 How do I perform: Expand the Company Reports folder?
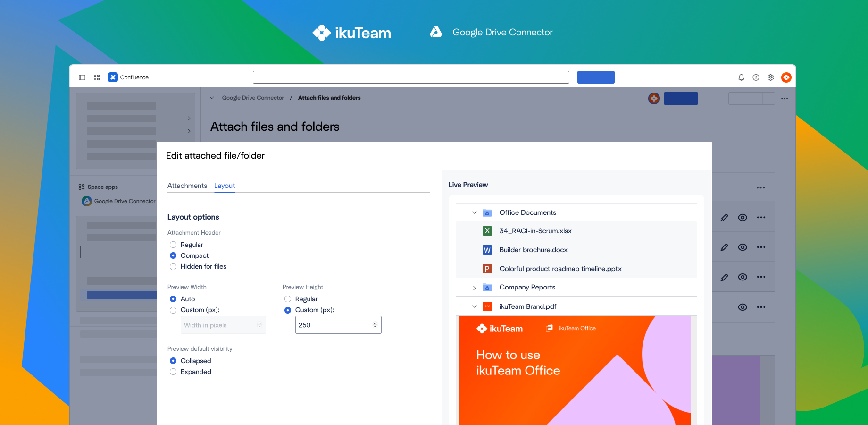(475, 288)
